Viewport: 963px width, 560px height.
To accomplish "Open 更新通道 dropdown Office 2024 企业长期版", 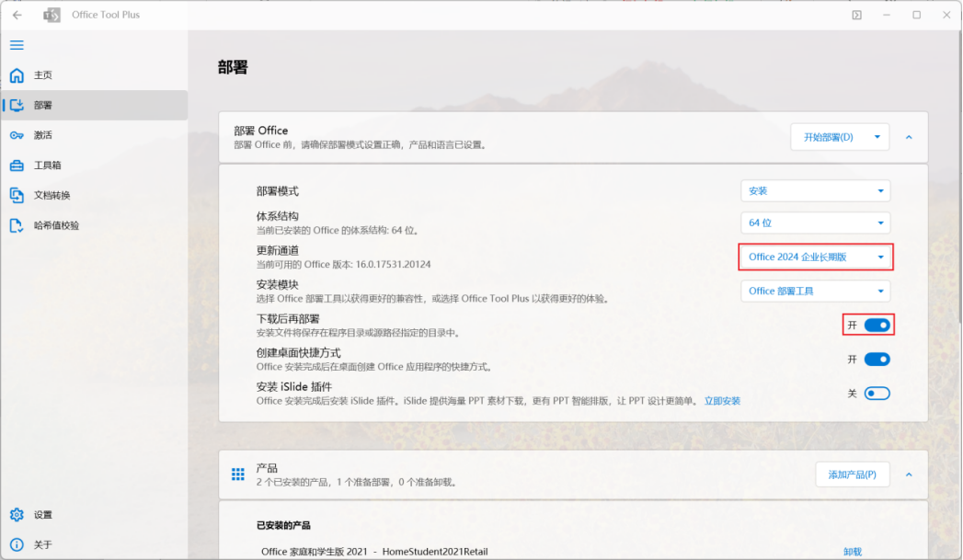I will coord(815,257).
